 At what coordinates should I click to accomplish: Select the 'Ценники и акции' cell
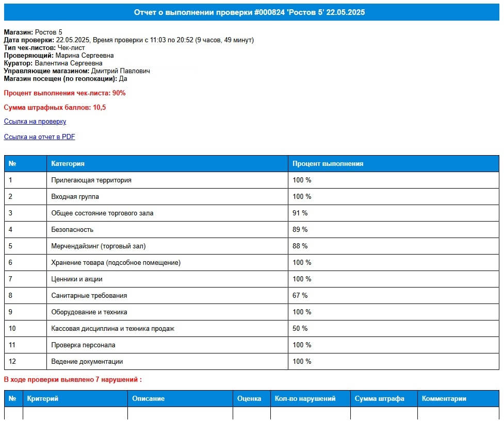167,279
